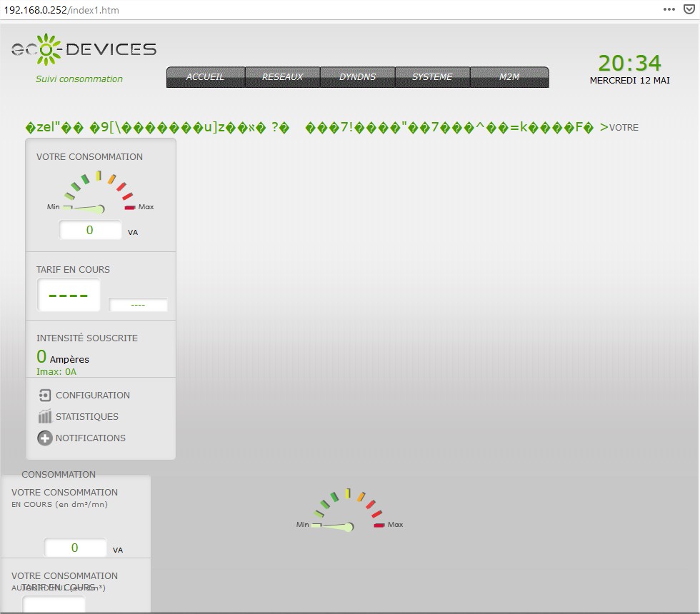Open the RESEAUX tab
The height and width of the screenshot is (614, 700).
(282, 77)
